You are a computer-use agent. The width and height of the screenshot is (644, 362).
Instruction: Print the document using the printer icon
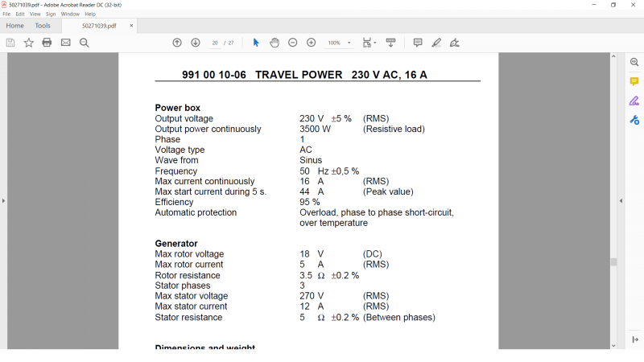[47, 43]
